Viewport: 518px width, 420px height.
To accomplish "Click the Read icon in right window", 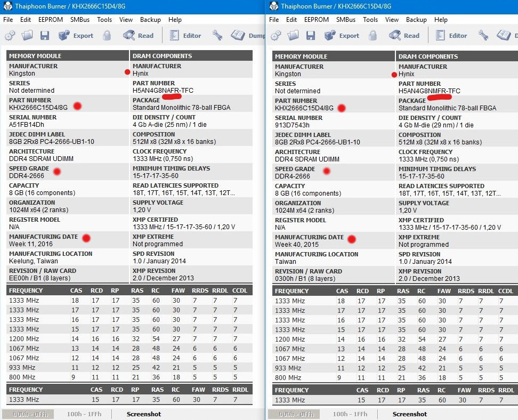I will point(395,35).
